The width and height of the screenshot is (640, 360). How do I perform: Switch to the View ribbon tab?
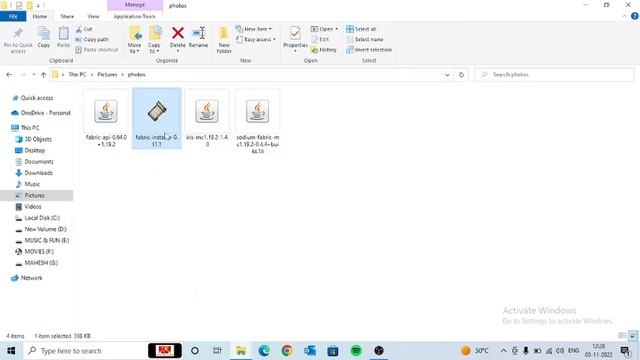(x=93, y=16)
